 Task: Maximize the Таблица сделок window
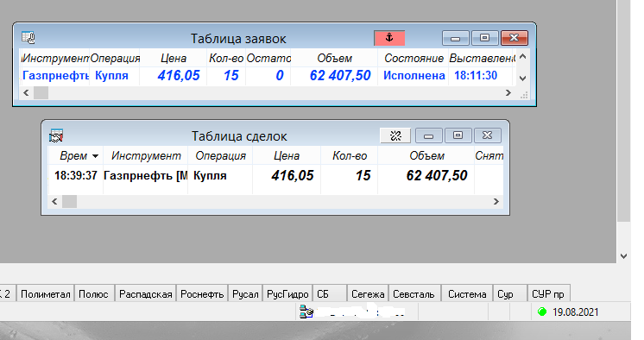tap(458, 135)
